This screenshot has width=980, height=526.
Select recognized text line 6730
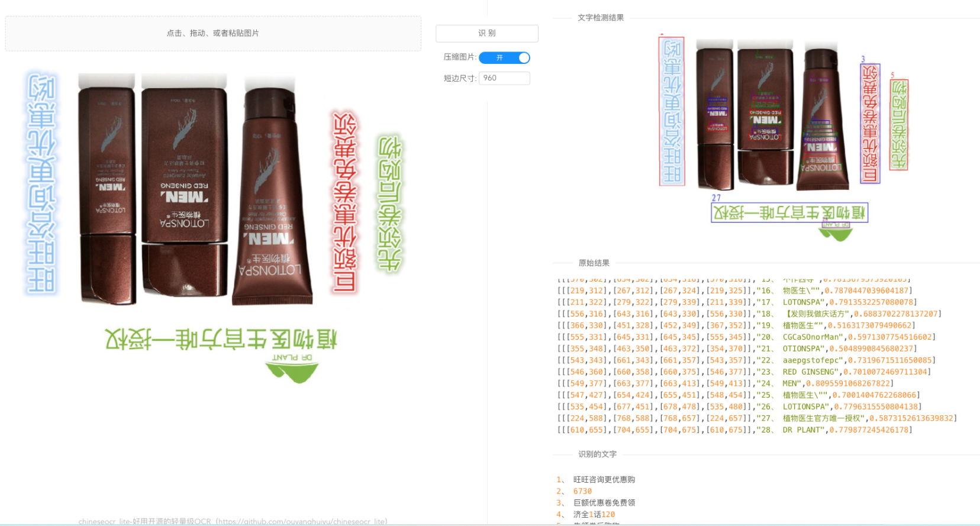[582, 491]
